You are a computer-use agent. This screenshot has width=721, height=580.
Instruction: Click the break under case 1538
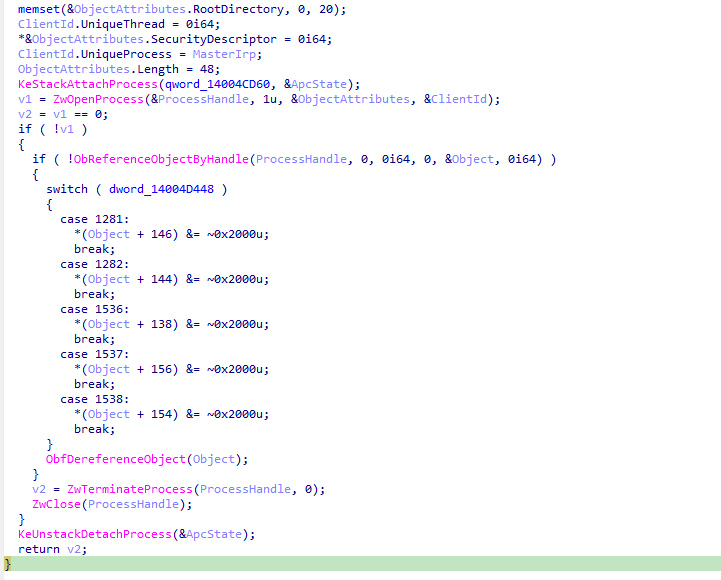94,429
